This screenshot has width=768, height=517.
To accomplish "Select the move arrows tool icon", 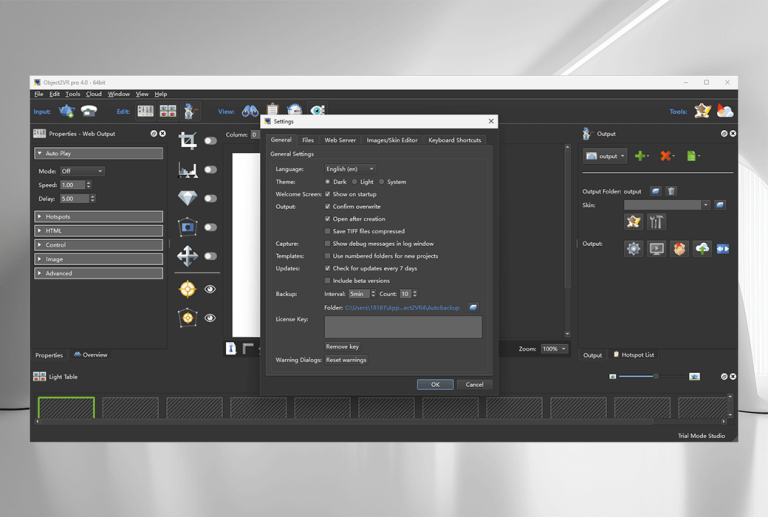I will click(188, 256).
